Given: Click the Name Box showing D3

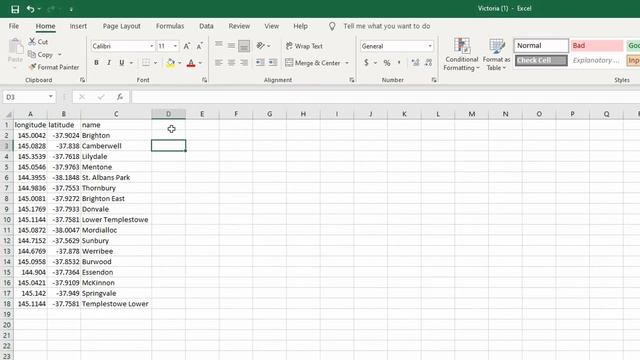Looking at the screenshot, I should pyautogui.click(x=25, y=97).
